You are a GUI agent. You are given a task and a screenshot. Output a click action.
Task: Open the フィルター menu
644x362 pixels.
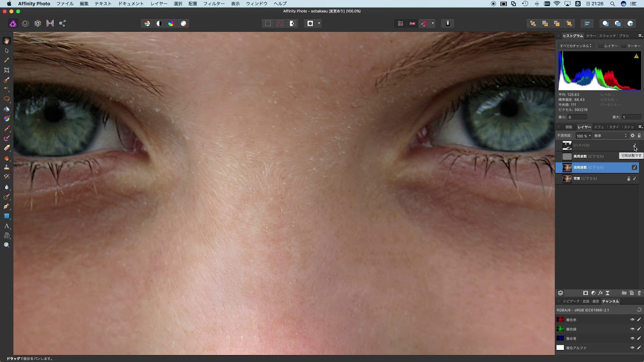click(214, 4)
